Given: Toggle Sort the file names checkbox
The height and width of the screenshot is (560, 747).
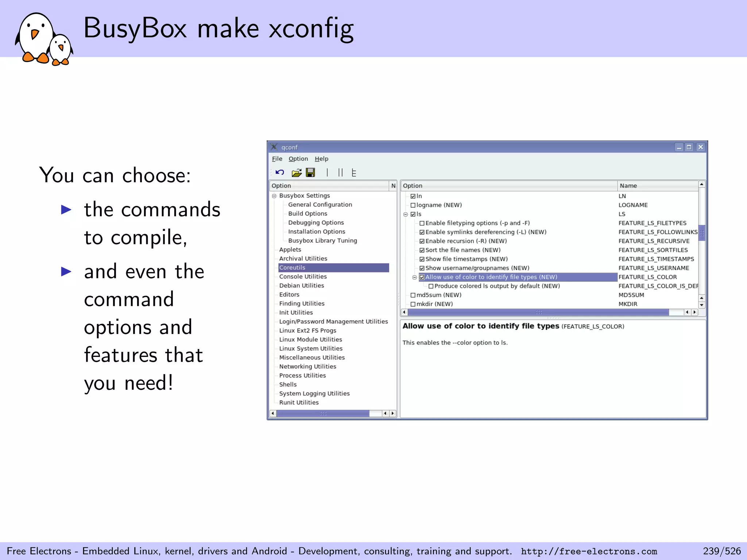Looking at the screenshot, I should (x=422, y=250).
